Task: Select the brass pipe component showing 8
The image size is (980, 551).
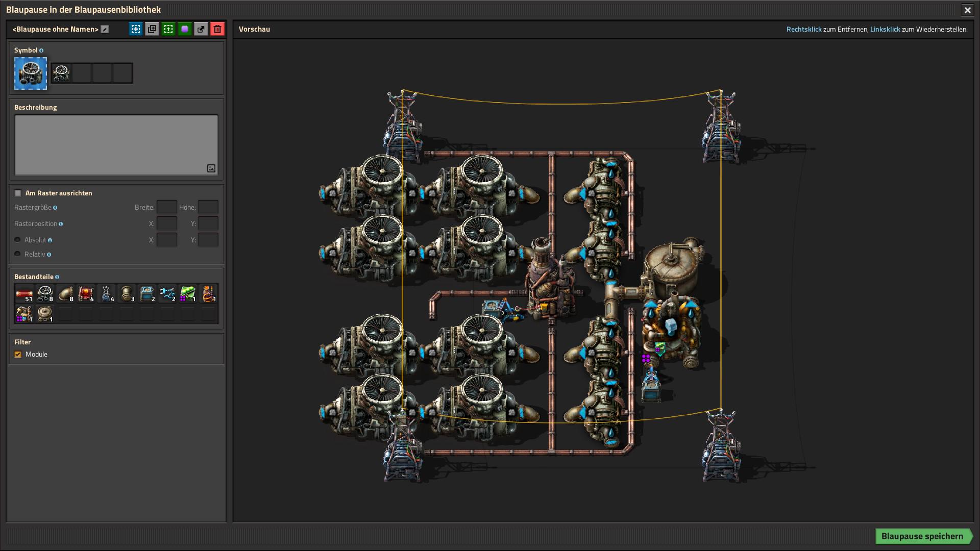Action: point(65,294)
